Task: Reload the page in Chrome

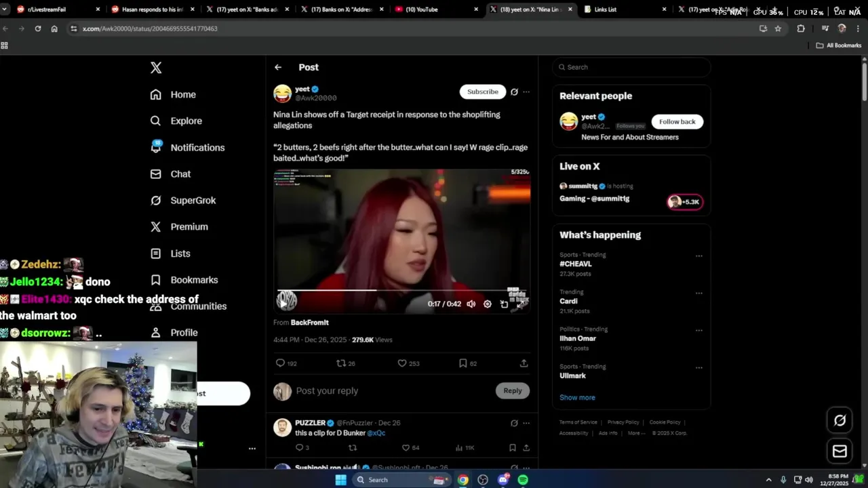Action: click(38, 28)
